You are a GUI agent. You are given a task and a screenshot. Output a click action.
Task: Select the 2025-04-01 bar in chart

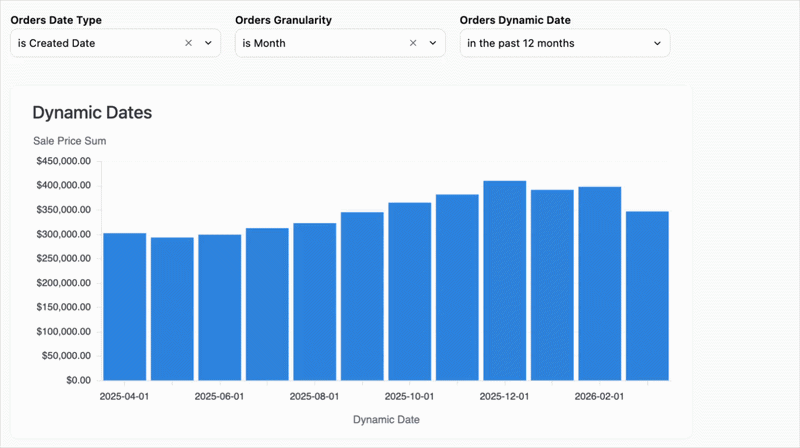124,307
